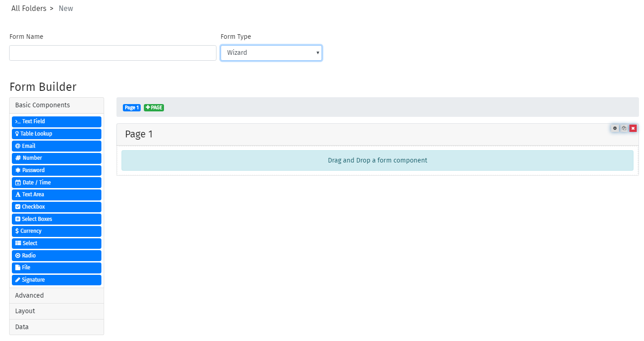Select the Number component
Image resolution: width=644 pixels, height=341 pixels.
[x=56, y=158]
